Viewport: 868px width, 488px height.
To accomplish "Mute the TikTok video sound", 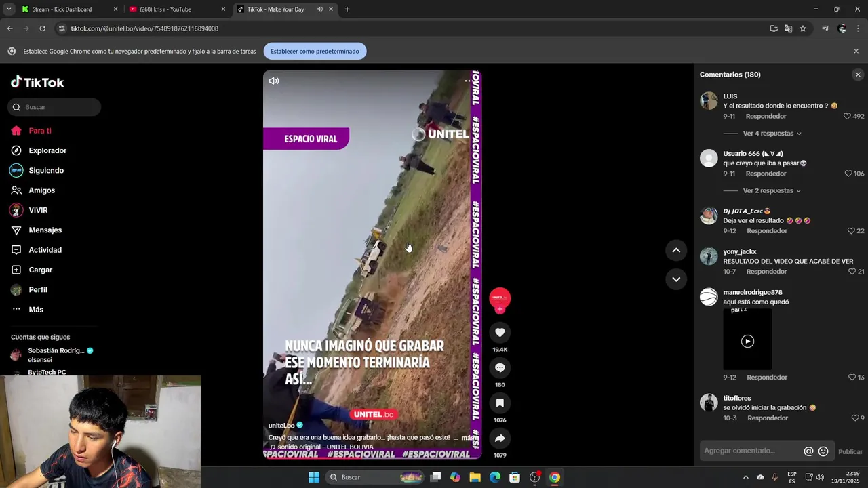I will click(274, 81).
